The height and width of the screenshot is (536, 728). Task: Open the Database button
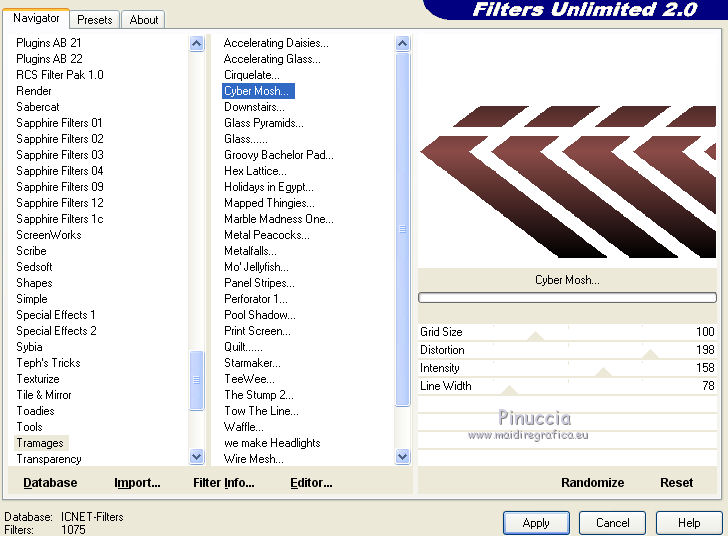click(x=50, y=483)
